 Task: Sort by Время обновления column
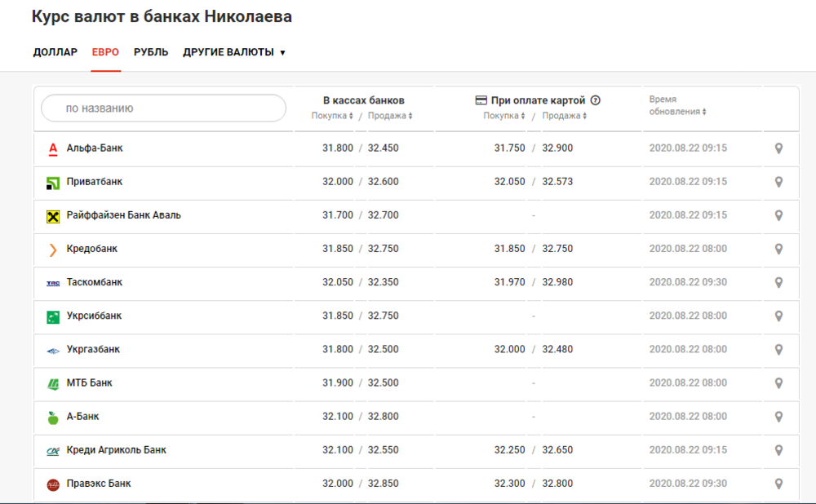point(677,105)
